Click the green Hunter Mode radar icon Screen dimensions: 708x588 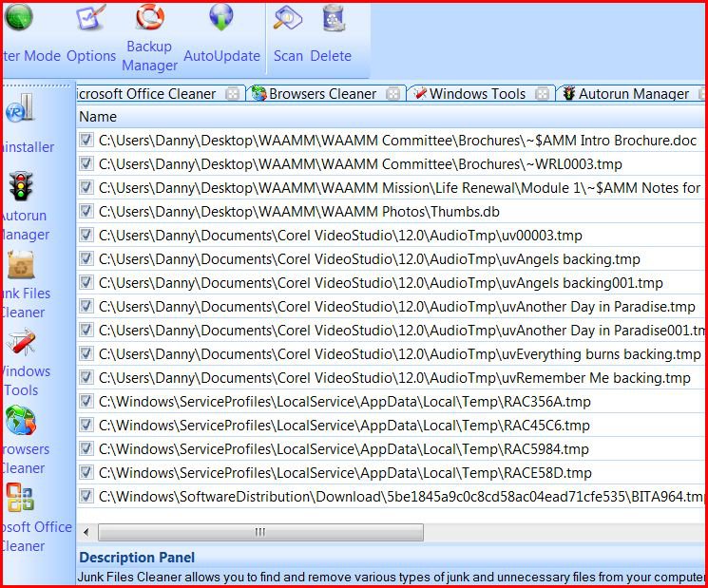(x=18, y=17)
